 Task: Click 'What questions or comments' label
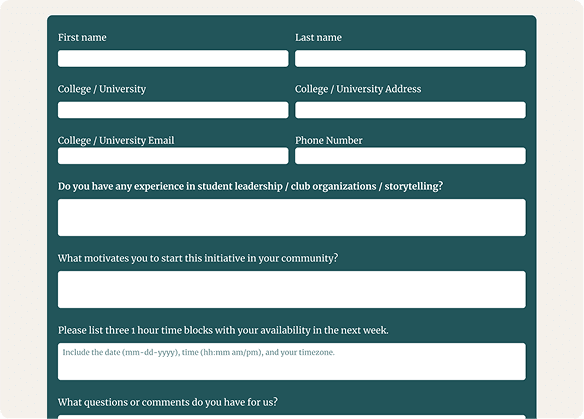tap(168, 402)
